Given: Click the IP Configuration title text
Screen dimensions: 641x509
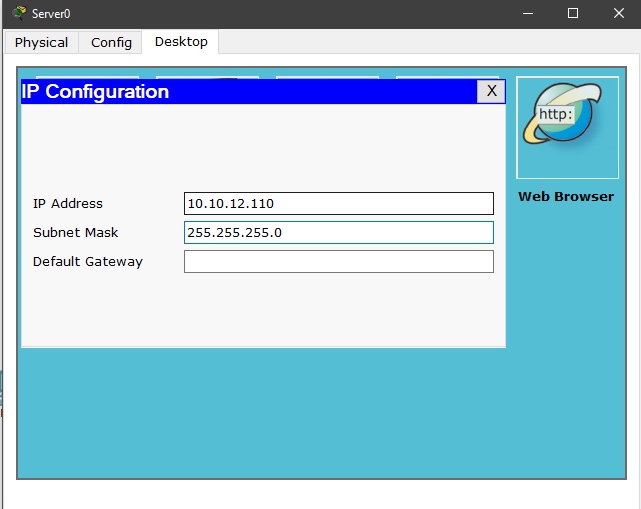Looking at the screenshot, I should pos(95,92).
